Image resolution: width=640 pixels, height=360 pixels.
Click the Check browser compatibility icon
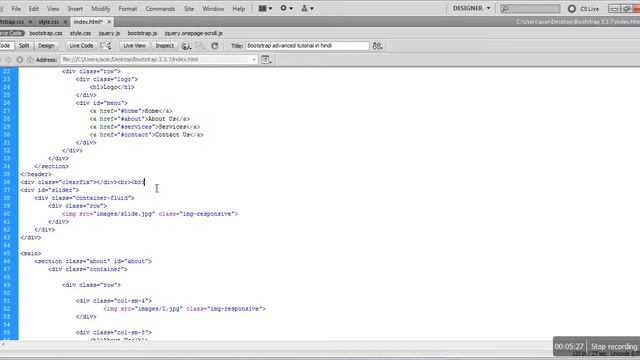pos(106,46)
